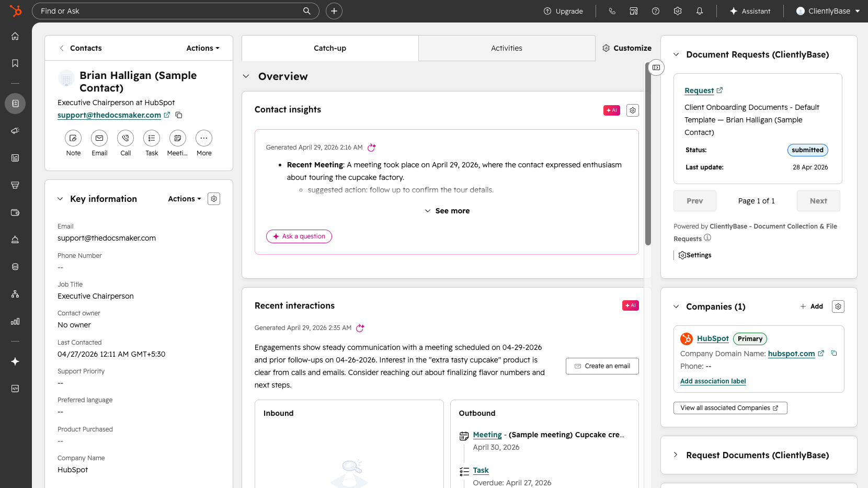Expand Request Documents (ClientlyBase) card

(676, 455)
